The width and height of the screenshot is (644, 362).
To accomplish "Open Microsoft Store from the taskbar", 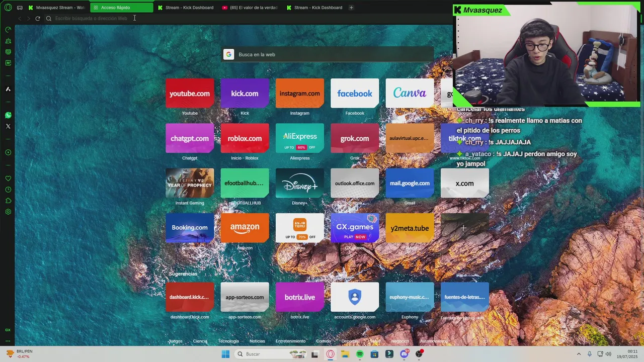I will click(x=374, y=354).
